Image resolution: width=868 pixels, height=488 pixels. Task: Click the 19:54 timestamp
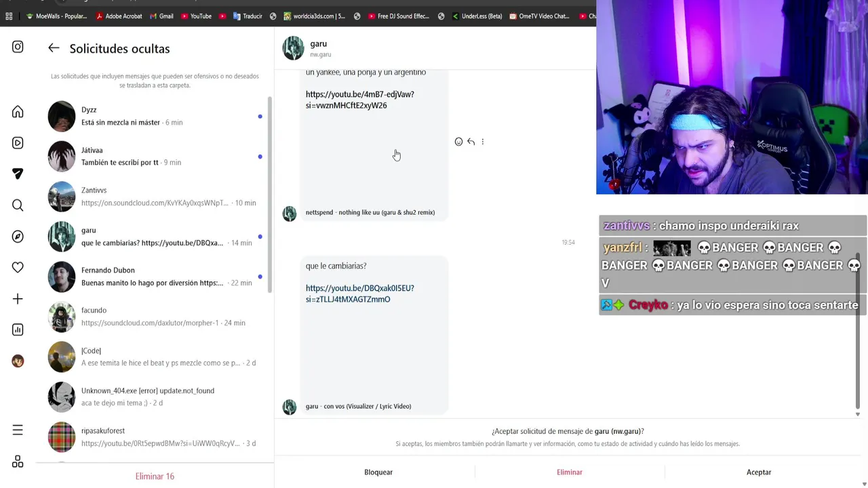(x=568, y=242)
